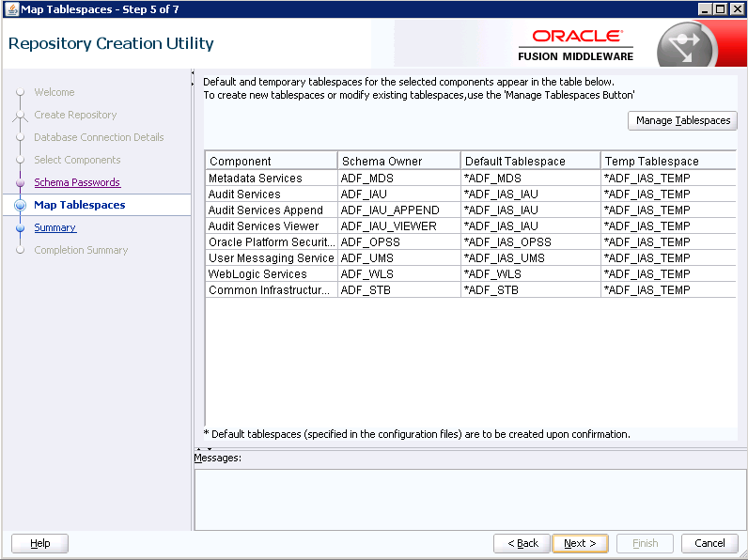Click schema owner ADF_OPSS cell
748x560 pixels.
398,241
